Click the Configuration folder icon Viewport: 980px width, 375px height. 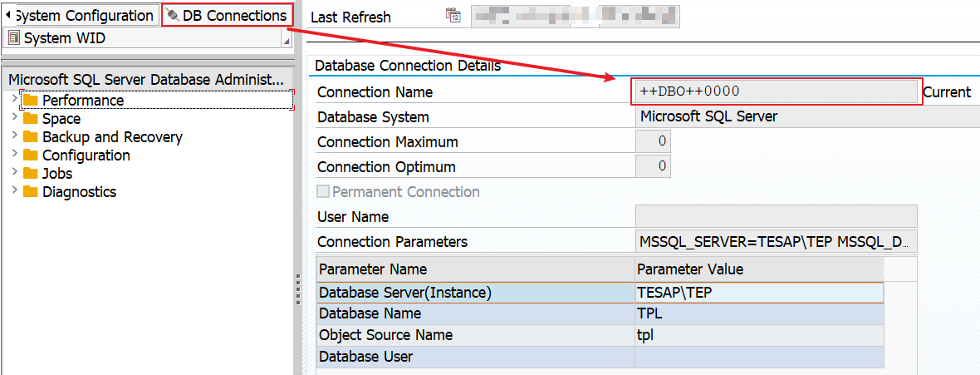[x=31, y=155]
